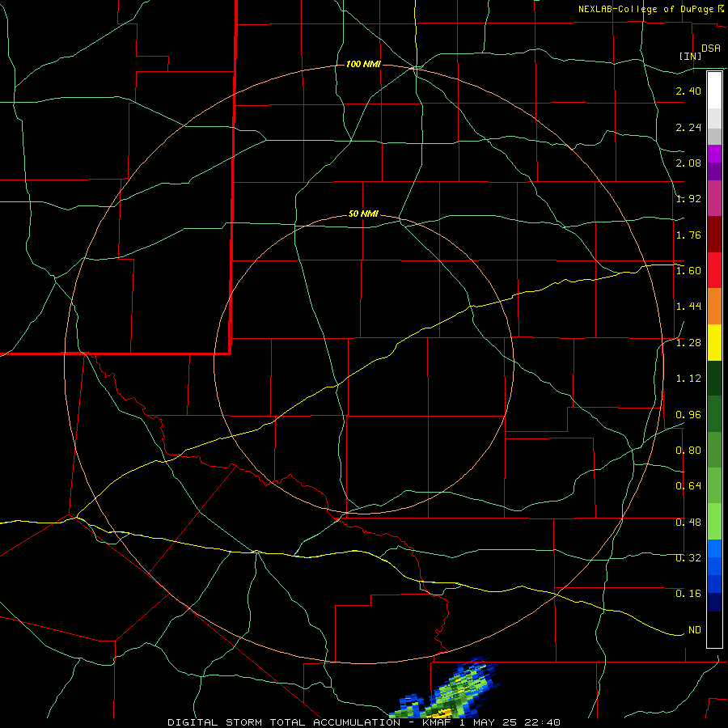Click the yellow legend color swatch
This screenshot has width=728, height=728.
tap(714, 343)
